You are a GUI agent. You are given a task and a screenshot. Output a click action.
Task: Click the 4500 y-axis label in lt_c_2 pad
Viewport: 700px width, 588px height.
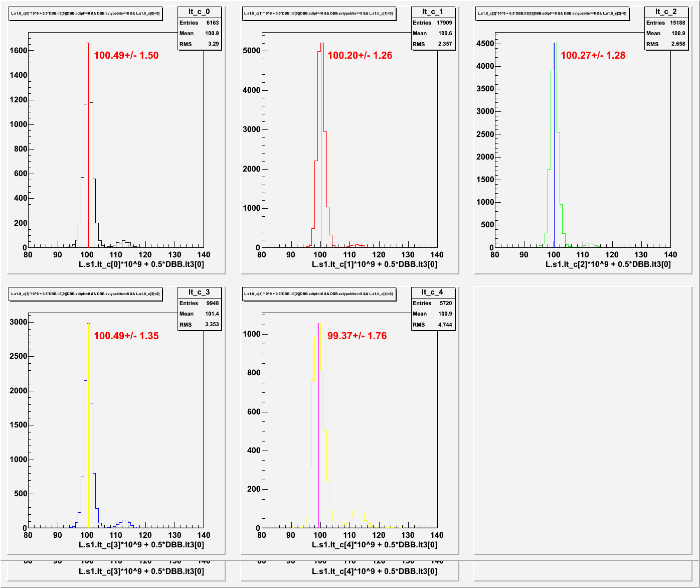(484, 44)
